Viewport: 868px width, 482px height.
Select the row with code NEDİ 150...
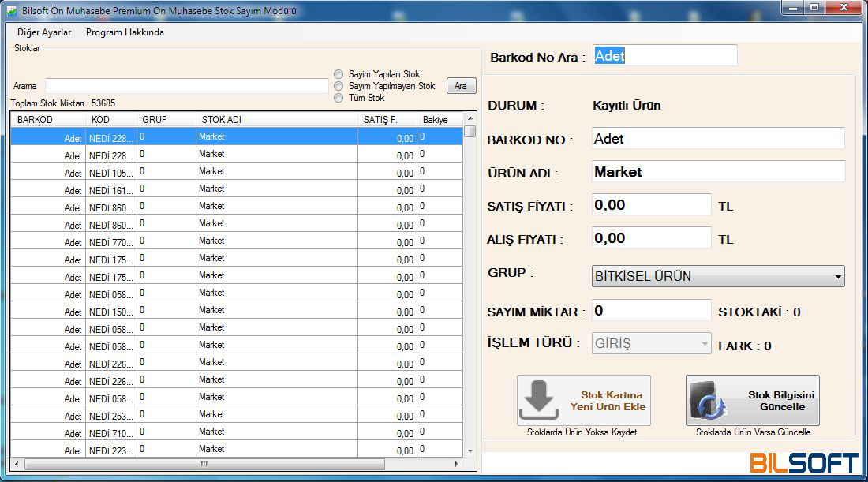[x=237, y=311]
